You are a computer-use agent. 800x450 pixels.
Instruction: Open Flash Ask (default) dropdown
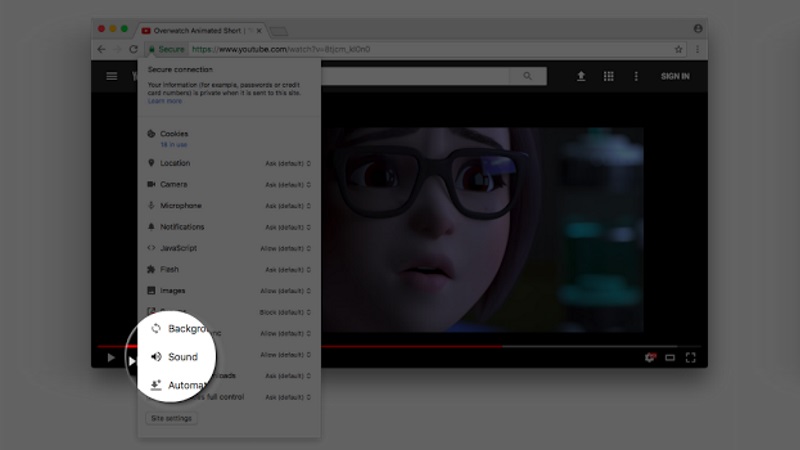pos(288,269)
